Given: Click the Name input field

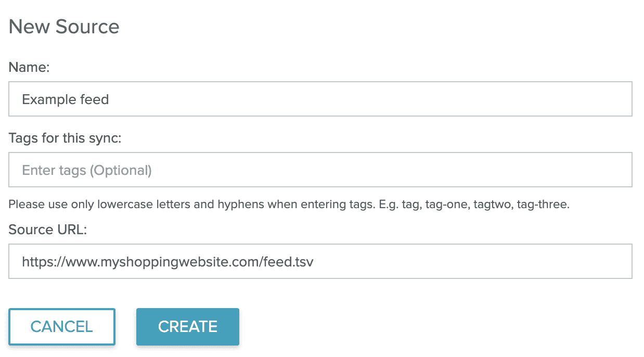Looking at the screenshot, I should pos(320,99).
